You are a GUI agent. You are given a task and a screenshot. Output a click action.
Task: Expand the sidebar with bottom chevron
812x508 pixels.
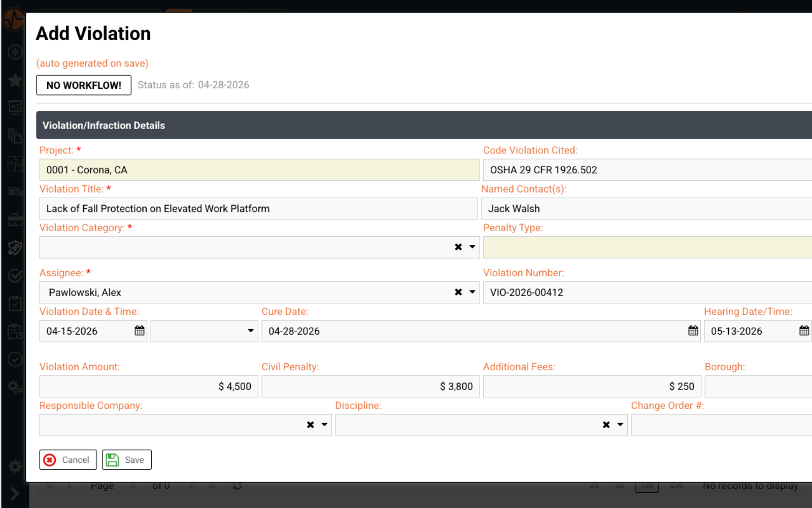tap(14, 493)
